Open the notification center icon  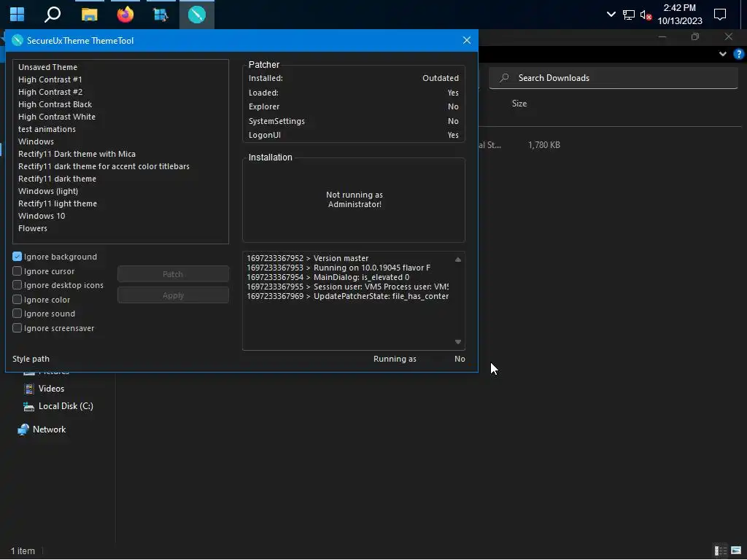point(720,15)
